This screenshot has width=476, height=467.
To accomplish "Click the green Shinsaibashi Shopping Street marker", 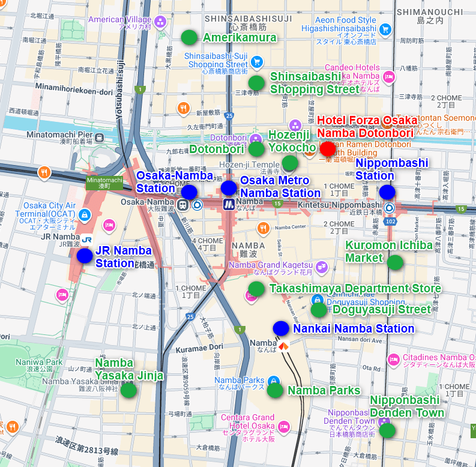I will pos(256,83).
